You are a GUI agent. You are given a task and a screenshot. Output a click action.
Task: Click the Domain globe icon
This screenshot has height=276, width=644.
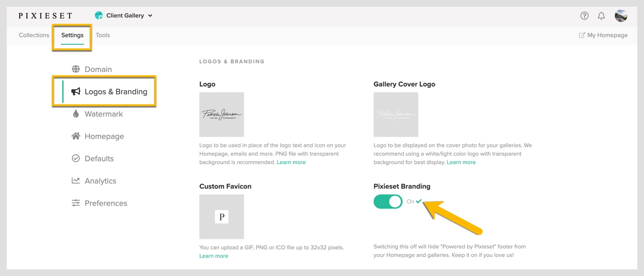tap(76, 69)
